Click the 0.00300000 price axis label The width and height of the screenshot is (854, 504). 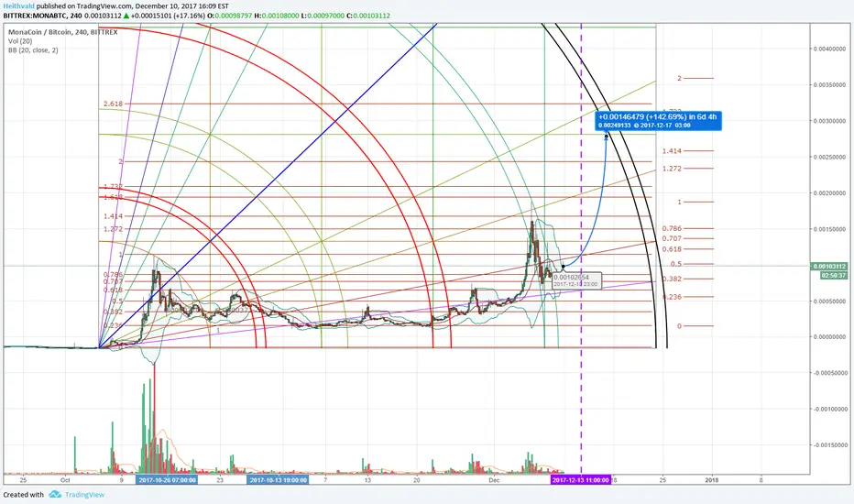click(830, 121)
